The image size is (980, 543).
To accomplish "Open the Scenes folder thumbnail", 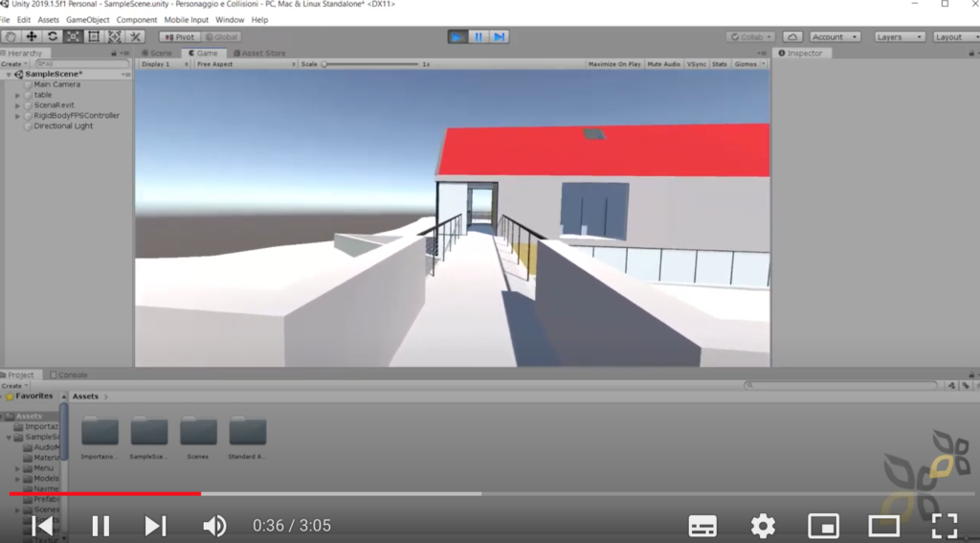I will (x=198, y=438).
